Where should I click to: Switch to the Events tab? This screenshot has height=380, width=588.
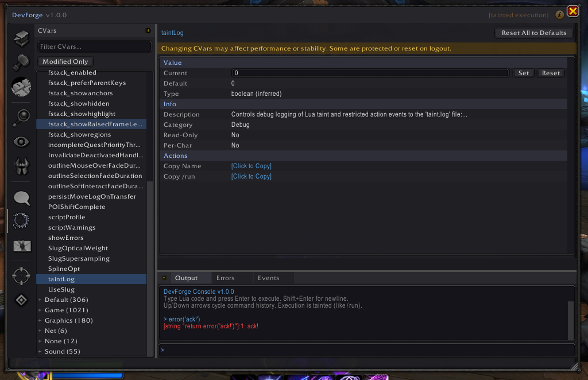(268, 277)
